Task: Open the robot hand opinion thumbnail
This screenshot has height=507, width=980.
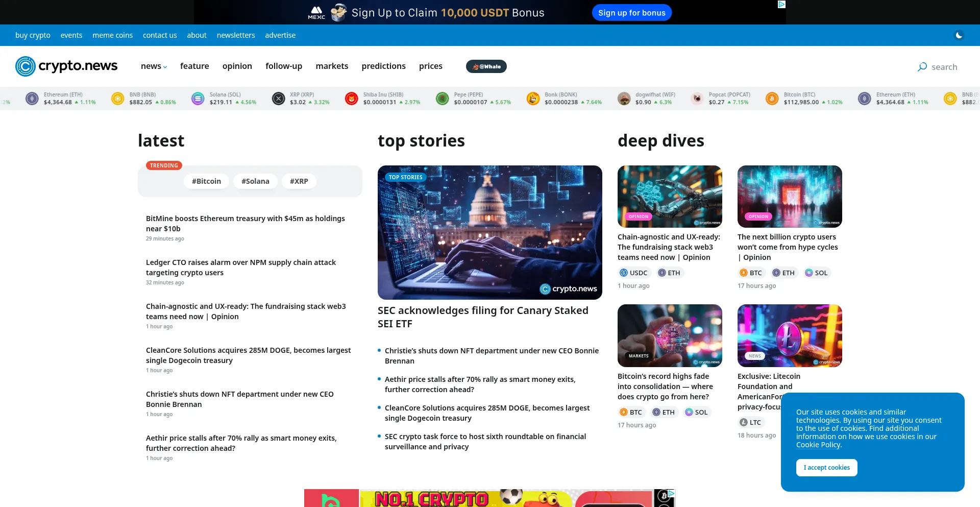Action: pos(670,197)
